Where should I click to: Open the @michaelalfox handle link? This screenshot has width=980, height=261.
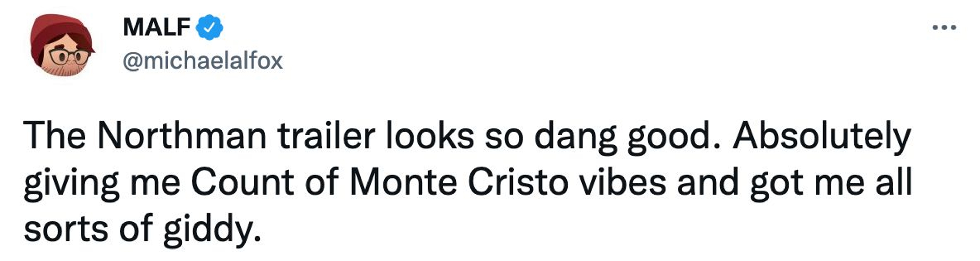pyautogui.click(x=202, y=61)
